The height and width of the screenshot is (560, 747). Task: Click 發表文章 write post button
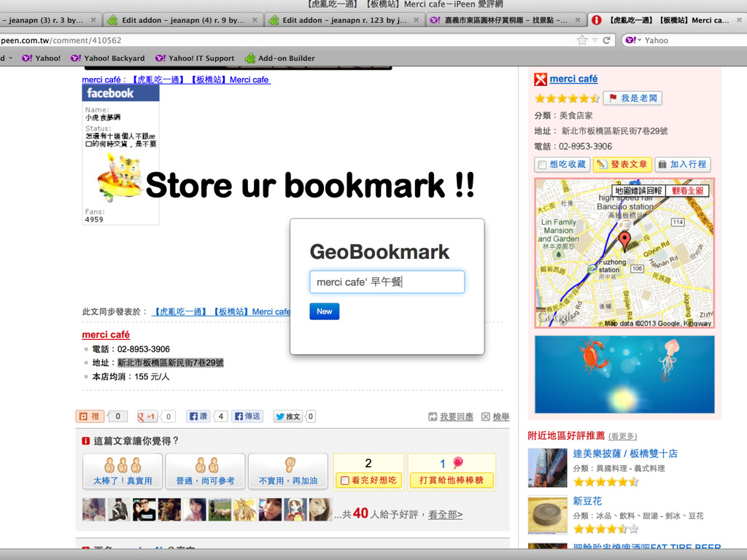click(622, 164)
